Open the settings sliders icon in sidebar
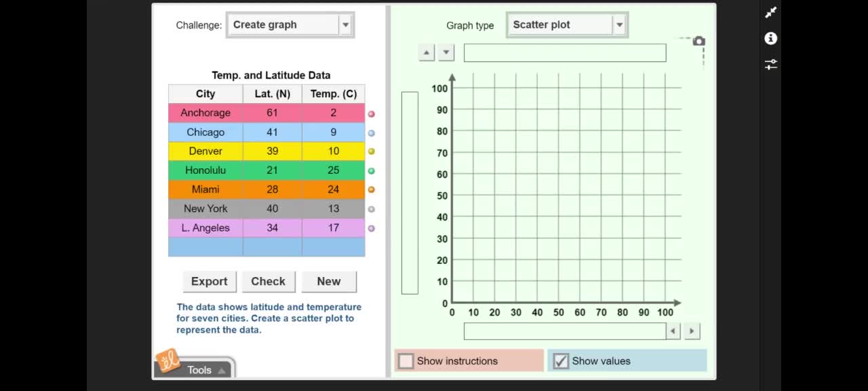This screenshot has height=391, width=868. pyautogui.click(x=770, y=64)
